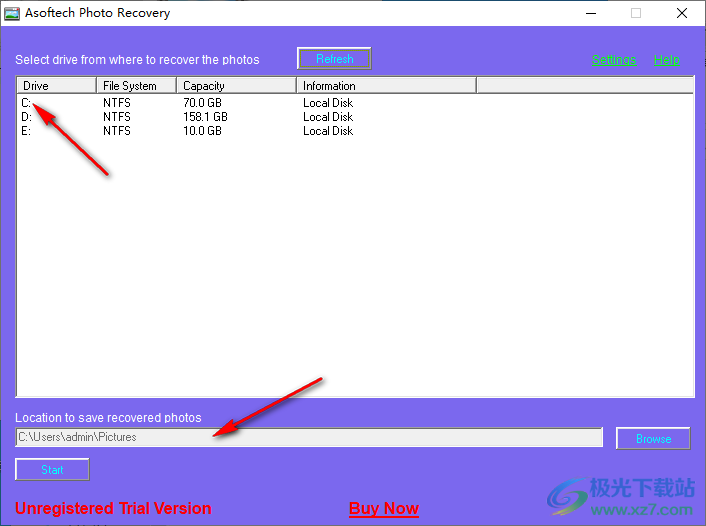Sort by the Capacity column header

[236, 86]
